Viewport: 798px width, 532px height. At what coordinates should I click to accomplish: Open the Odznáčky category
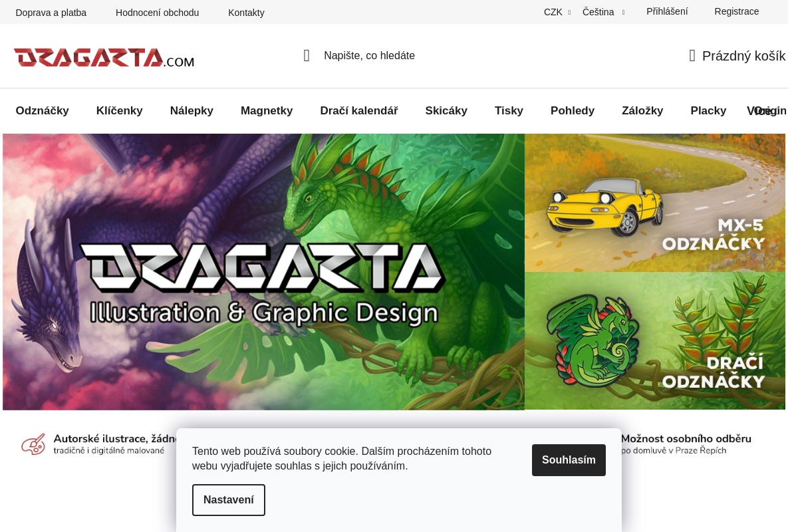pyautogui.click(x=43, y=111)
